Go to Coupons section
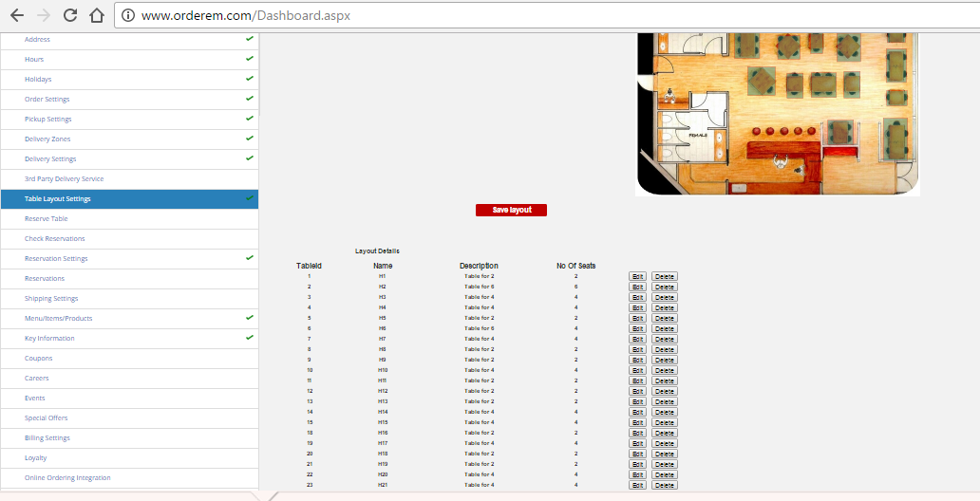 pos(39,359)
